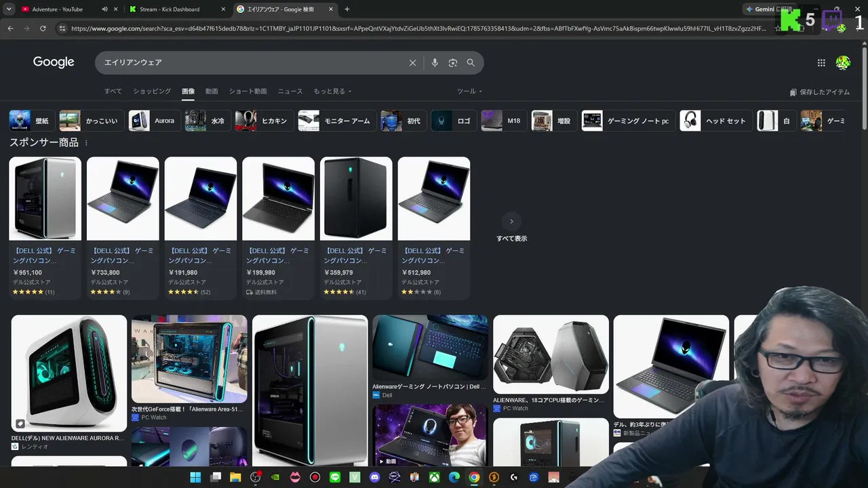
Task: Open the sponsored products options menu
Action: [x=86, y=143]
